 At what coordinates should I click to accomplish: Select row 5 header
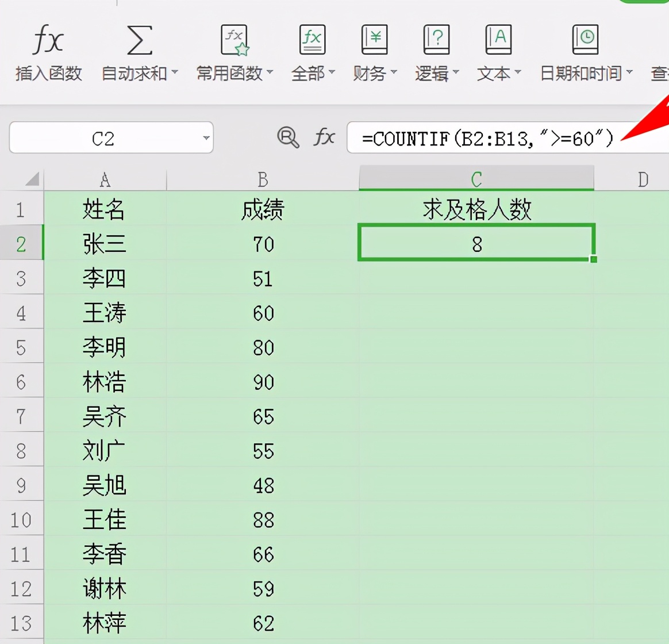21,347
